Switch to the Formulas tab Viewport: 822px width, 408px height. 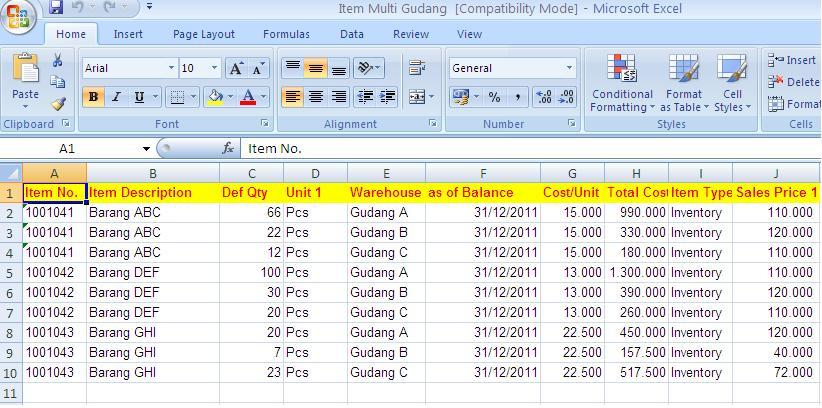pos(286,34)
